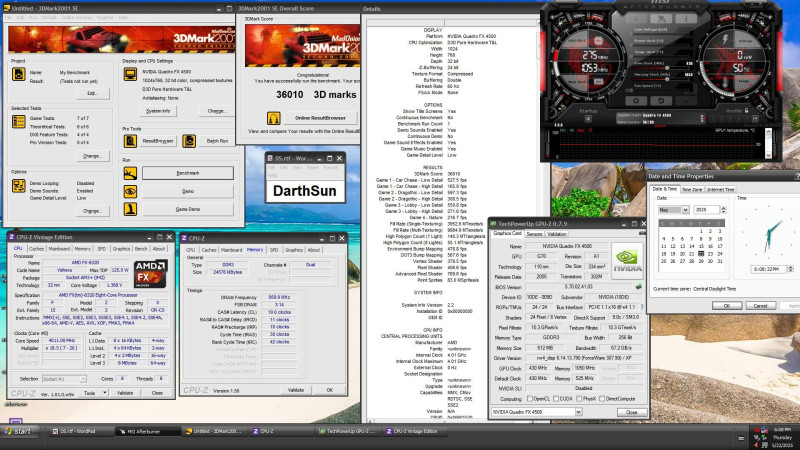
Task: Enable the CUDA checkbox in GPU-Z
Action: tap(556, 399)
